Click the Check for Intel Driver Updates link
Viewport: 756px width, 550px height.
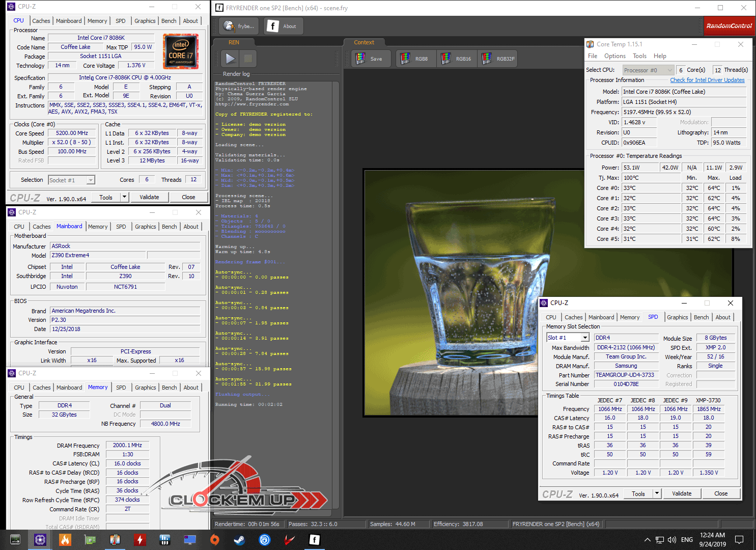coord(707,80)
